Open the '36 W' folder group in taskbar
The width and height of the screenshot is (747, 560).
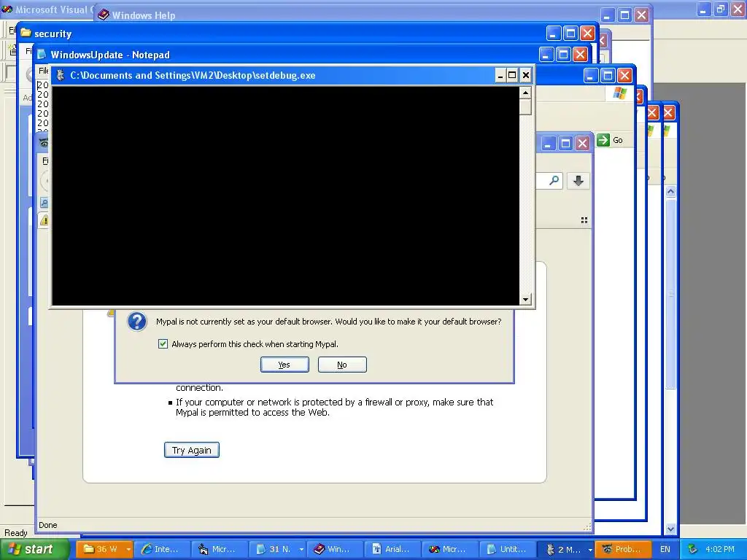coord(100,549)
